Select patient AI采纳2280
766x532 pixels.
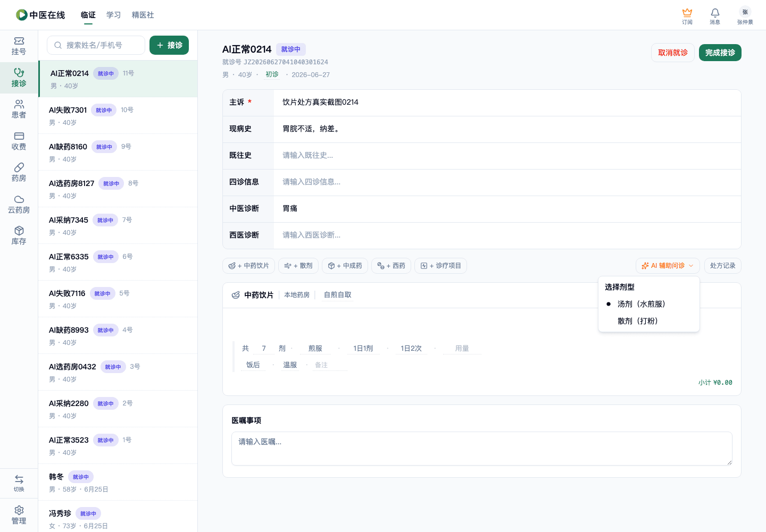click(x=118, y=409)
